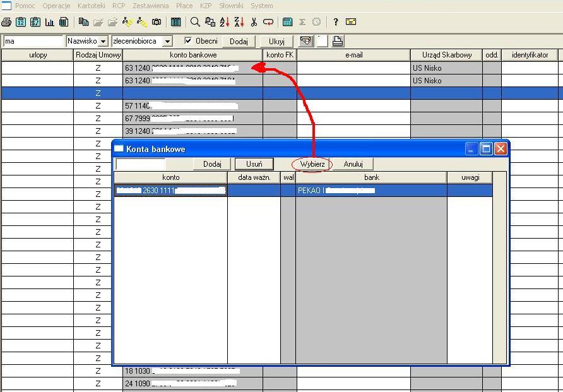563x392 pixels.
Task: Click the Anuluj button in the dialog
Action: click(353, 164)
